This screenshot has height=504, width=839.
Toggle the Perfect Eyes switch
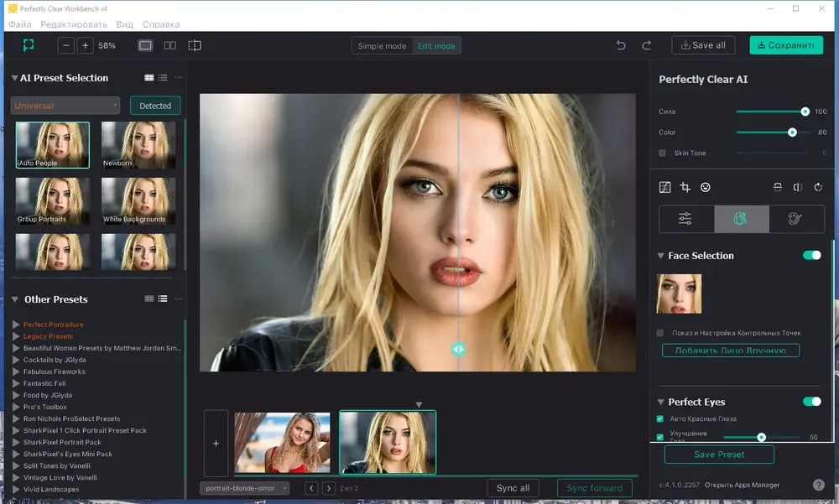(x=811, y=402)
